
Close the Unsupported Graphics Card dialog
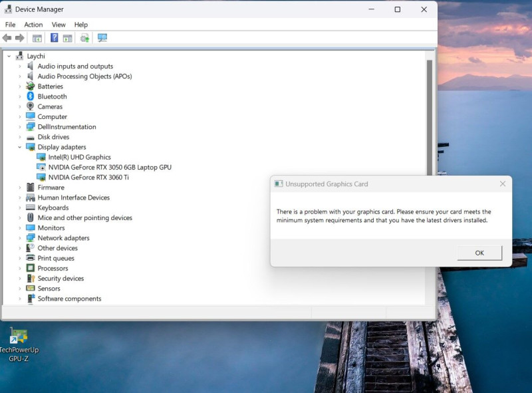(503, 184)
